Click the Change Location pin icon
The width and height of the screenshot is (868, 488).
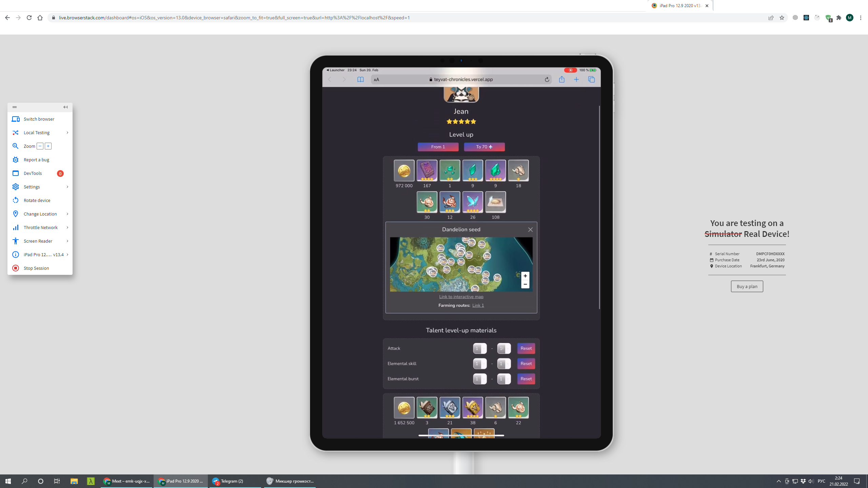(x=16, y=214)
